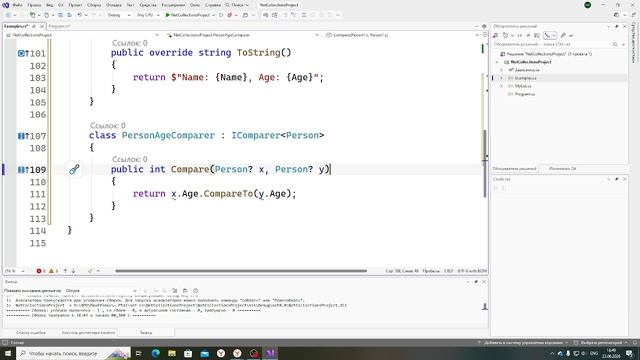The width and height of the screenshot is (640, 360).
Task: Click the collapse all icon in Solution Explorer
Action: (x=528, y=36)
